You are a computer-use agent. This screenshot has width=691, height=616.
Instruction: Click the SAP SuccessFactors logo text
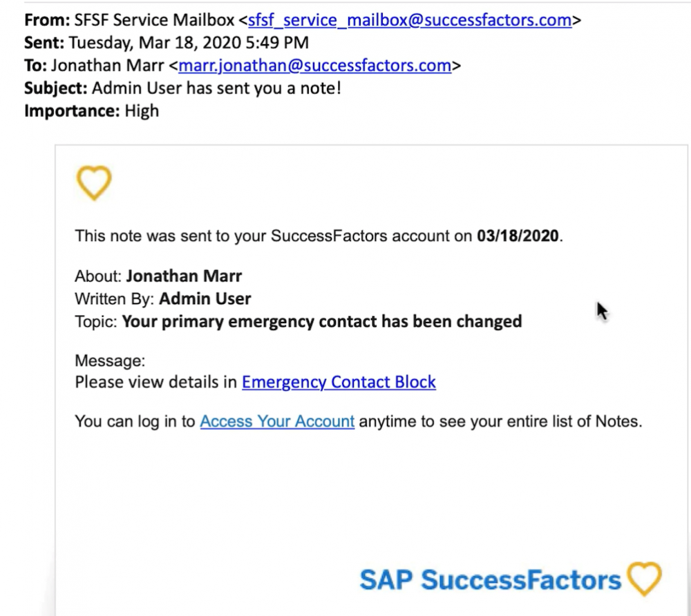[x=490, y=580]
